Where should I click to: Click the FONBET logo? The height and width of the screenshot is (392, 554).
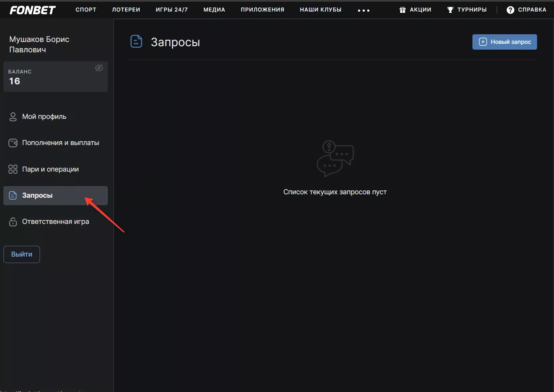[33, 10]
